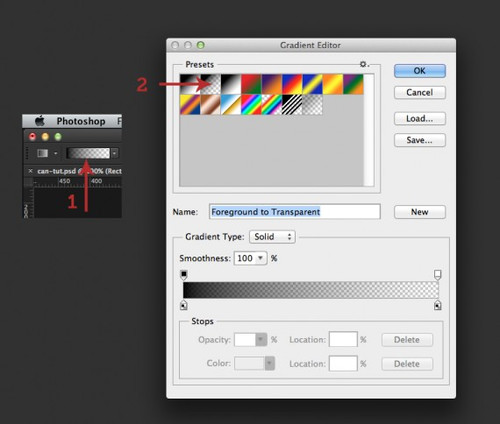
Task: Choose the Copper gradient preset
Action: (x=210, y=104)
